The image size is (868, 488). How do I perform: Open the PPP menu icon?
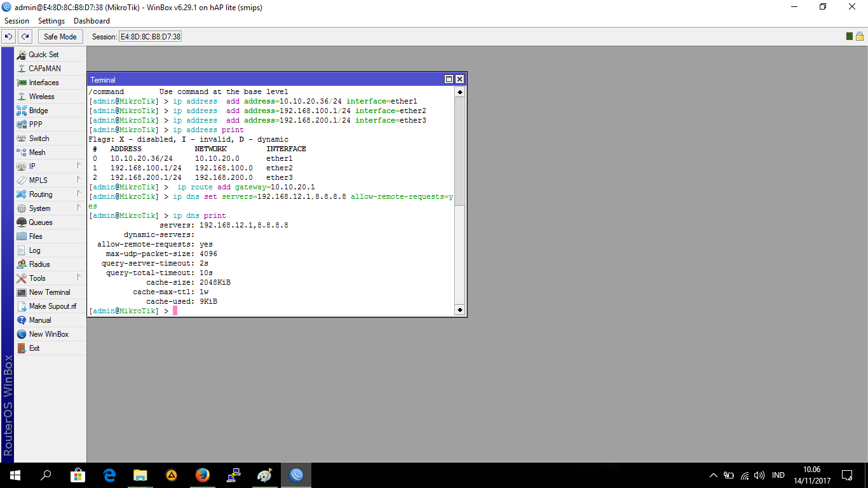pyautogui.click(x=22, y=125)
